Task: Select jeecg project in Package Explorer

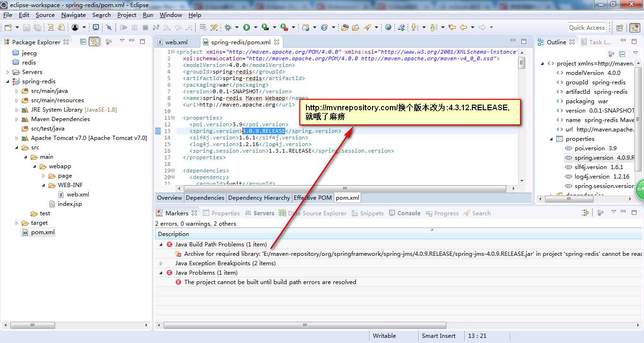Action: tap(24, 53)
